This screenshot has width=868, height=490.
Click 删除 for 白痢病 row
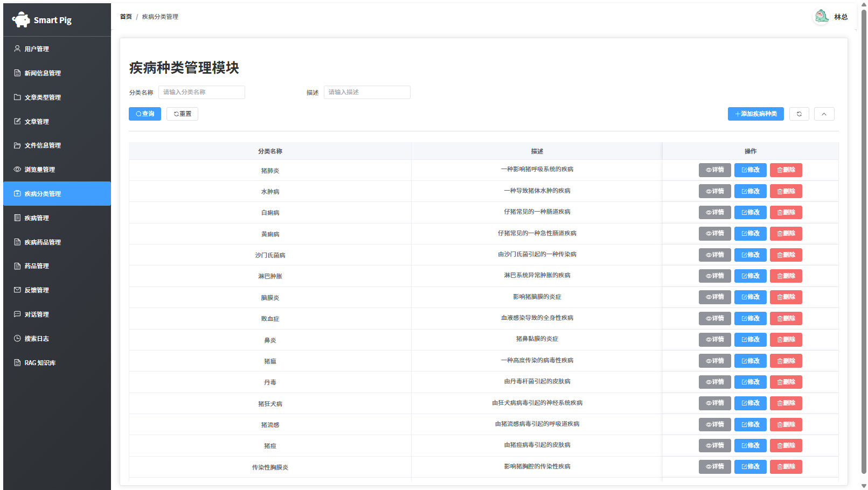786,212
